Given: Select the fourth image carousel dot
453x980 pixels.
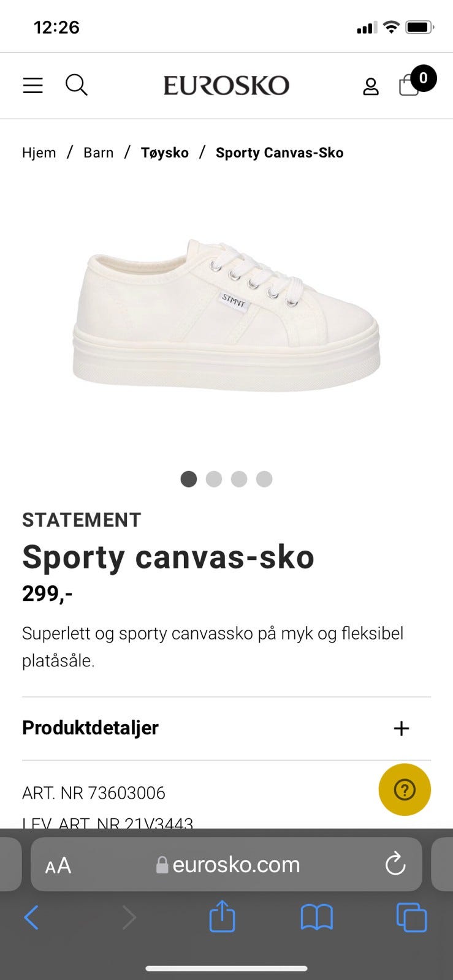Looking at the screenshot, I should click(x=264, y=479).
